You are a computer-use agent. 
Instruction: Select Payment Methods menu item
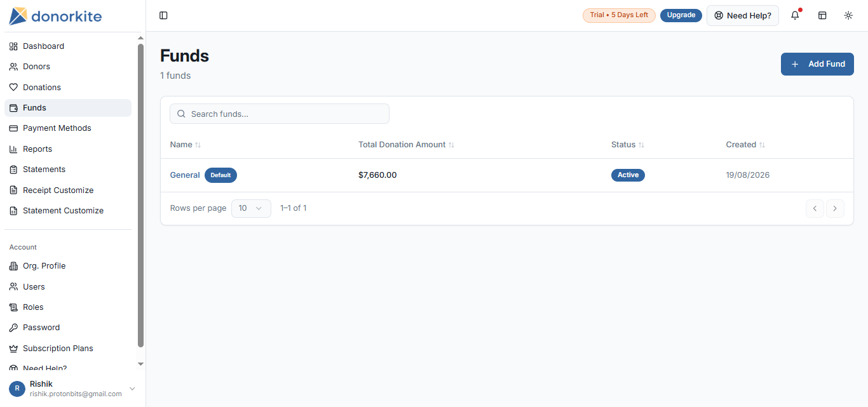tap(68, 128)
